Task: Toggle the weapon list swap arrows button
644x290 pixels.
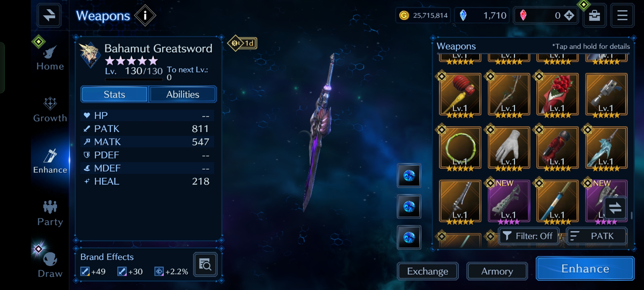Action: [615, 208]
